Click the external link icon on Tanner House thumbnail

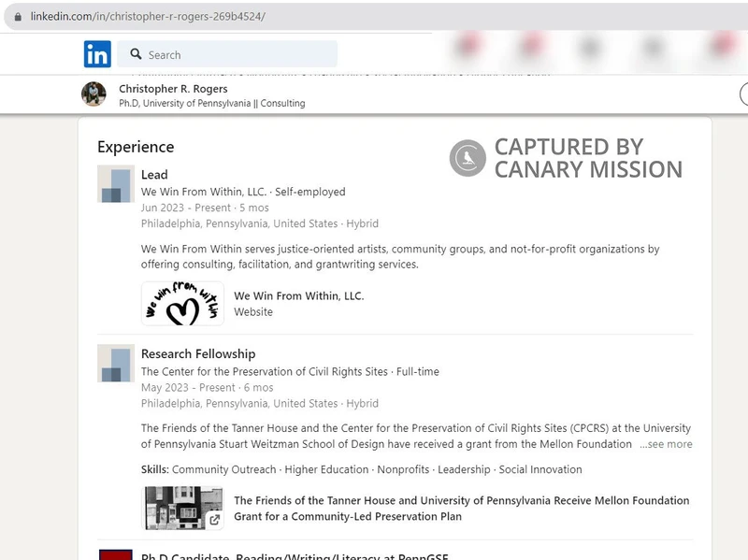[215, 520]
